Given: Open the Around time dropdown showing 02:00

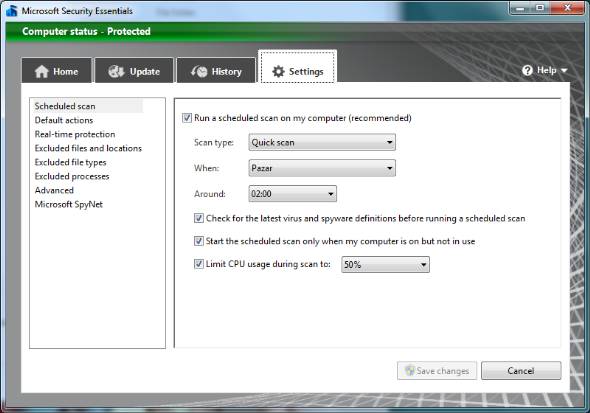Looking at the screenshot, I should coord(292,194).
